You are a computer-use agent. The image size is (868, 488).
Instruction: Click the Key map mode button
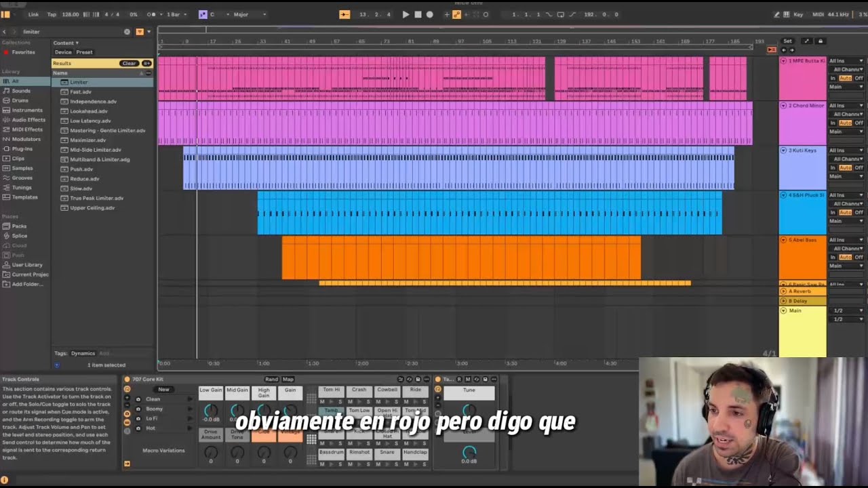click(798, 14)
